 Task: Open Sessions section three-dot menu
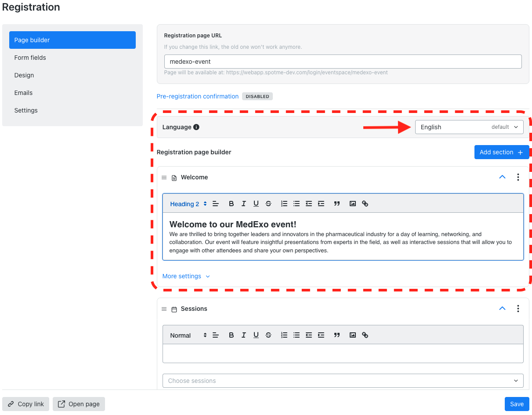click(518, 309)
